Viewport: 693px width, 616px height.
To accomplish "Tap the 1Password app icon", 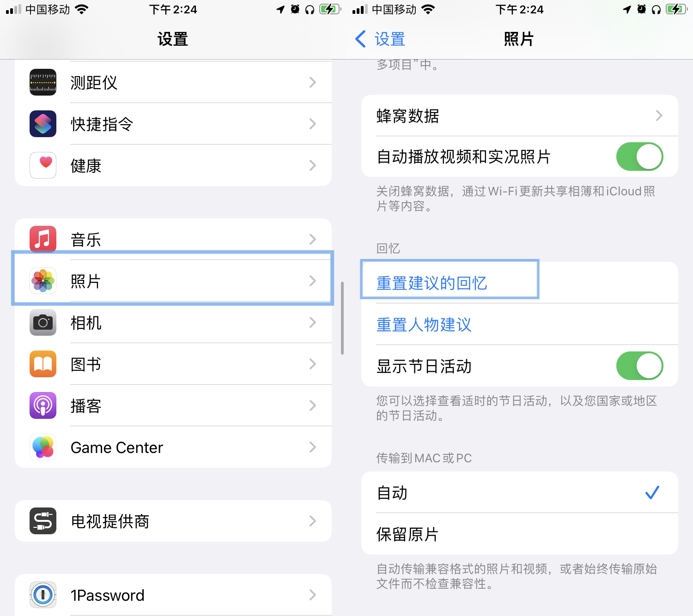I will tap(43, 595).
